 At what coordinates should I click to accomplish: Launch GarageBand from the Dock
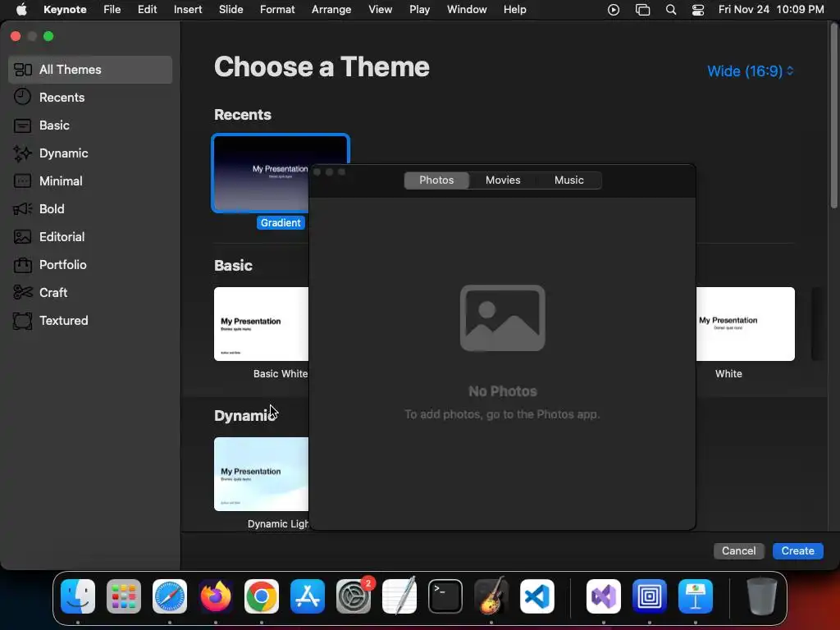pyautogui.click(x=491, y=596)
